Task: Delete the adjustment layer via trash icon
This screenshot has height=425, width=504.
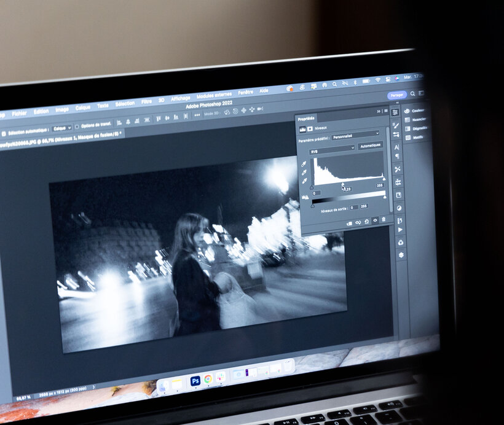Action: point(384,220)
